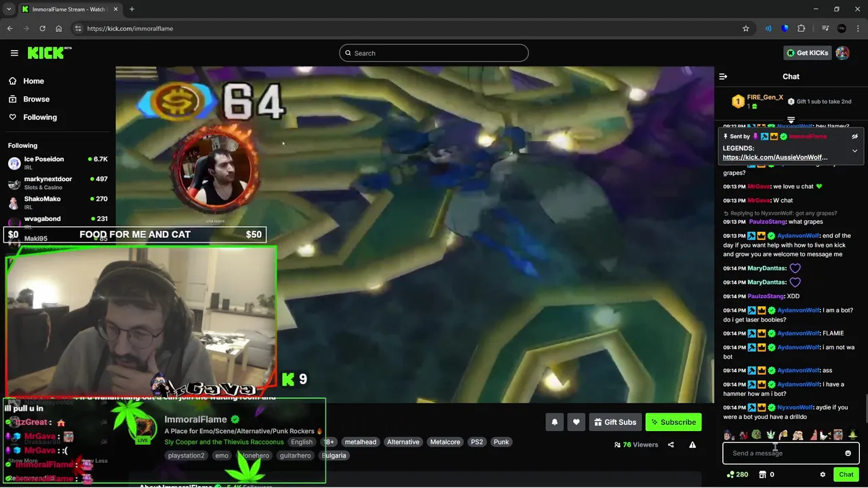Image resolution: width=868 pixels, height=488 pixels.
Task: Open the shop icon with 0
Action: [766, 474]
